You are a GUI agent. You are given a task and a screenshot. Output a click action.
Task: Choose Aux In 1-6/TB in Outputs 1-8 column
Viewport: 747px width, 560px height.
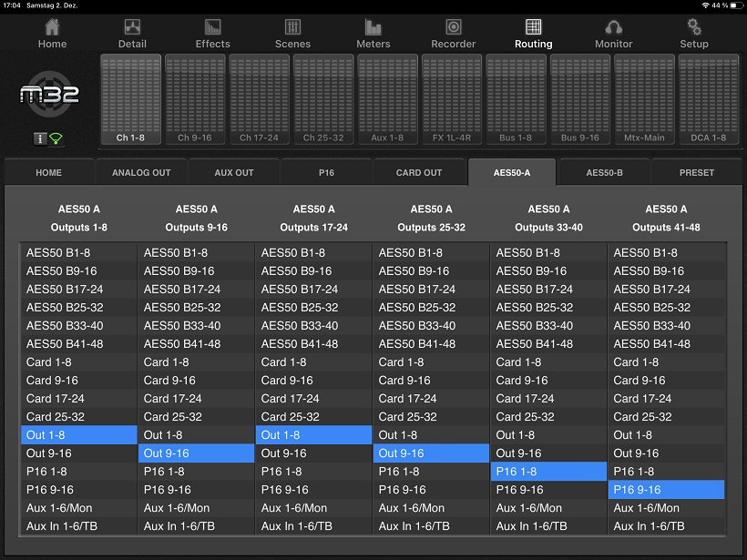[78, 526]
